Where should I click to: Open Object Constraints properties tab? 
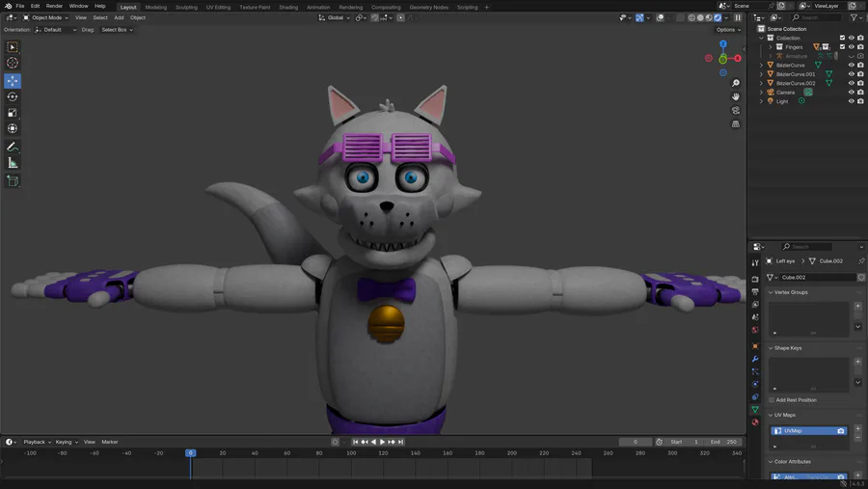[755, 397]
